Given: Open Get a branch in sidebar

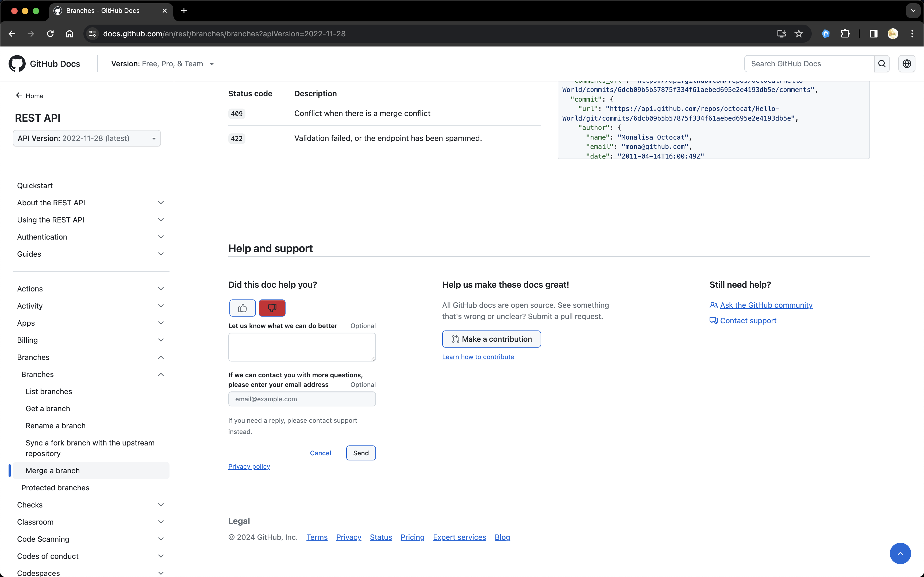Looking at the screenshot, I should 48,409.
